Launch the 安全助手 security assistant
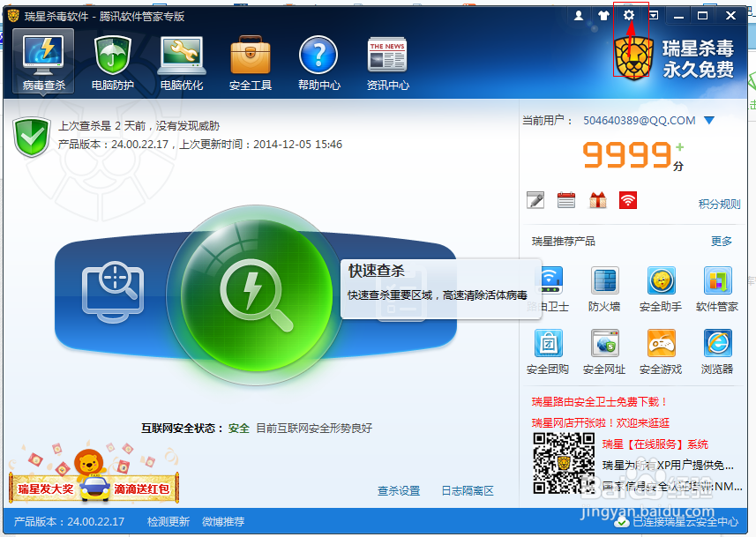The height and width of the screenshot is (537, 756). coord(661,289)
